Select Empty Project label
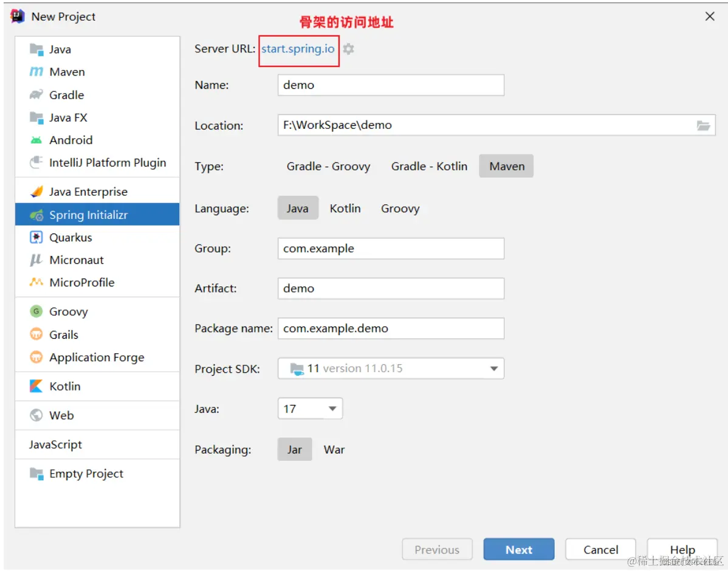Image resolution: width=728 pixels, height=571 pixels. (86, 474)
